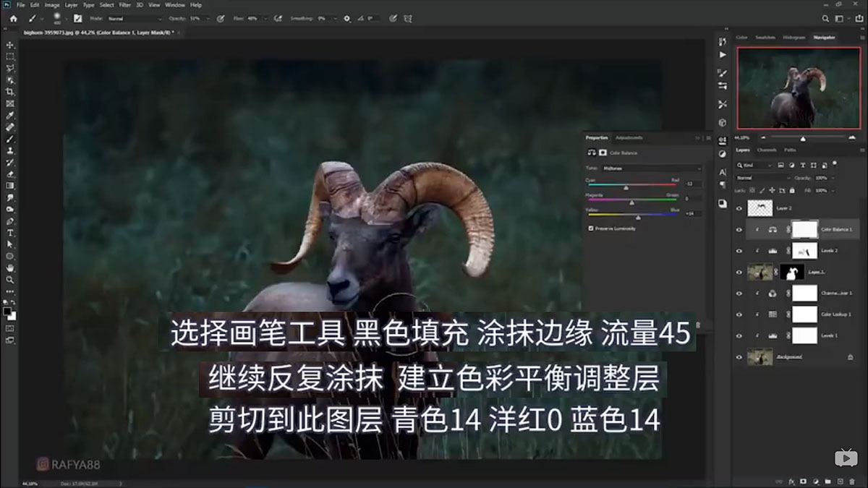
Task: Select the Move tool
Action: [9, 44]
